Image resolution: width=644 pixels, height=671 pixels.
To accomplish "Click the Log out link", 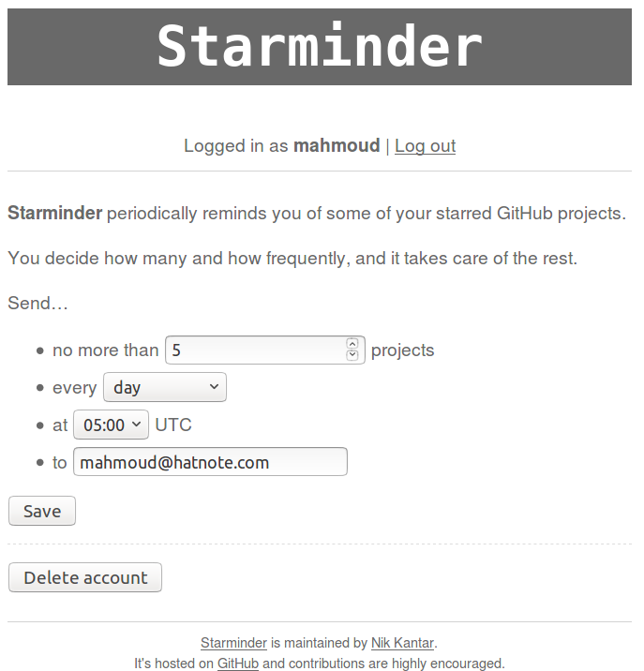I will click(425, 146).
